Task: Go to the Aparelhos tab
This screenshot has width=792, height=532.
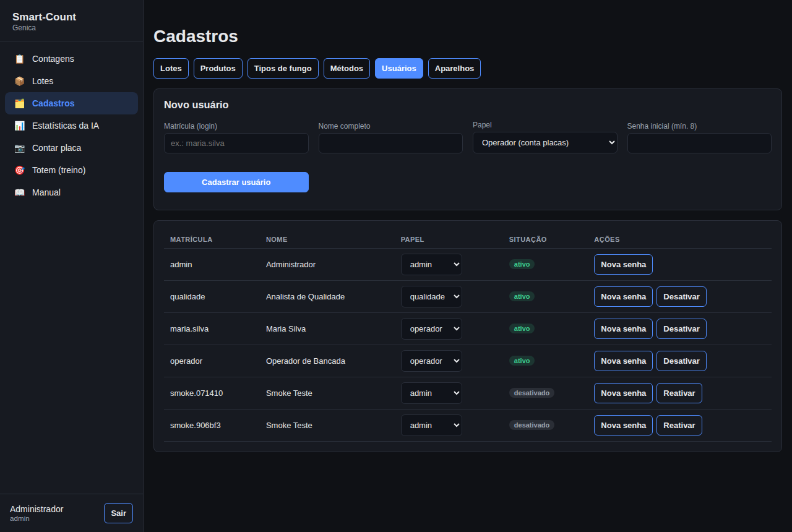Action: pyautogui.click(x=454, y=68)
